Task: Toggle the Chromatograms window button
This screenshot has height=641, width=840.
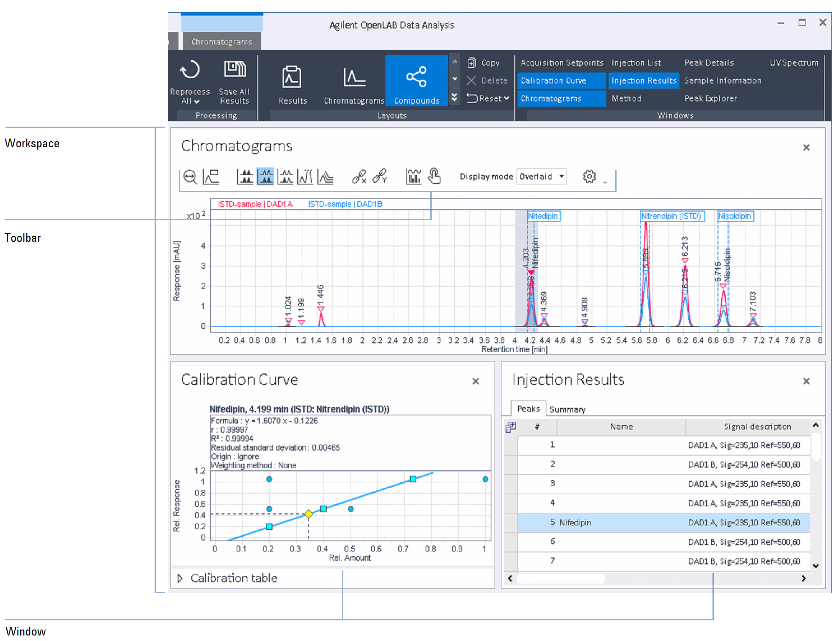Action: coord(562,99)
